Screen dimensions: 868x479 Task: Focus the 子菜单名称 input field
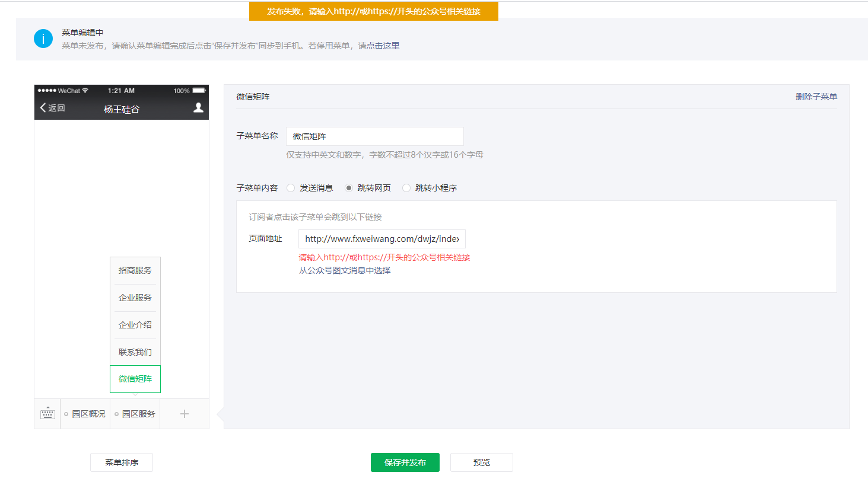pyautogui.click(x=375, y=136)
